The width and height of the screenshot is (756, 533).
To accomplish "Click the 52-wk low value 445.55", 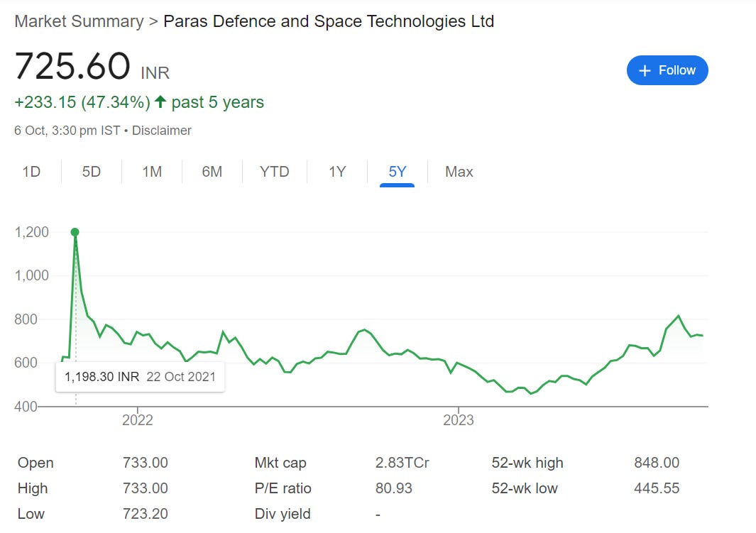I will click(657, 488).
